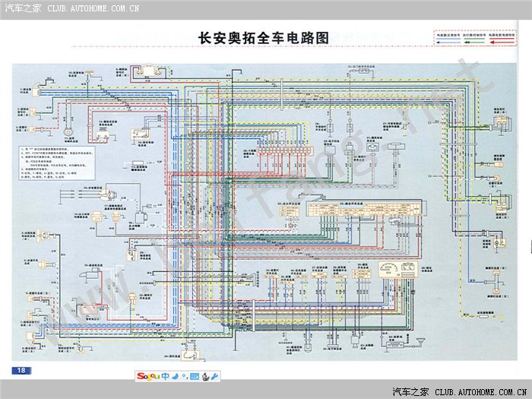The width and height of the screenshot is (532, 399).
Task: Toggle the Chinese/English mode "中" icon
Action: 165,376
